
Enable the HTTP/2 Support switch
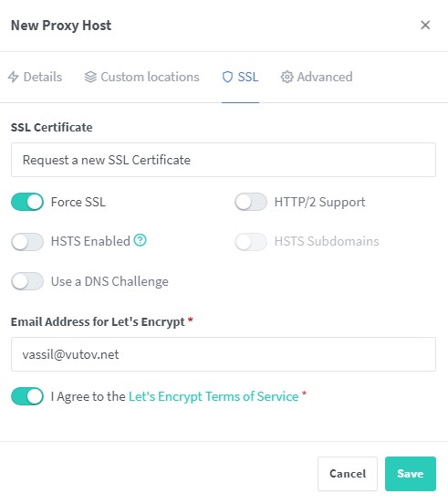click(x=251, y=202)
